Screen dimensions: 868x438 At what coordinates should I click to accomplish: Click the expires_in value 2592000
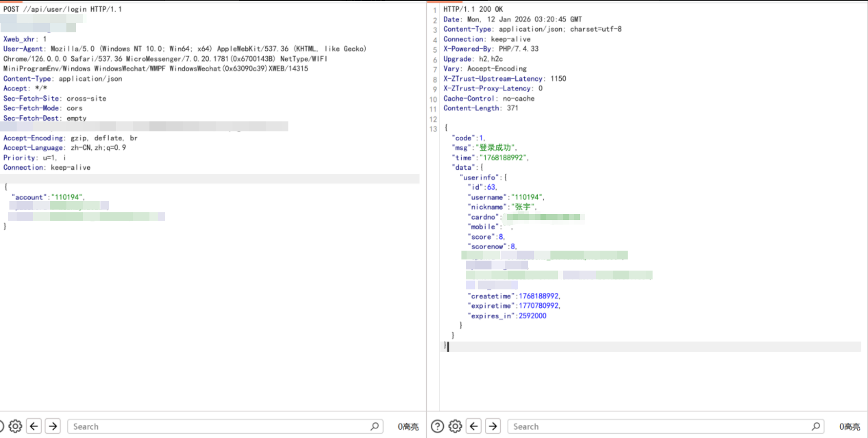[x=532, y=316]
